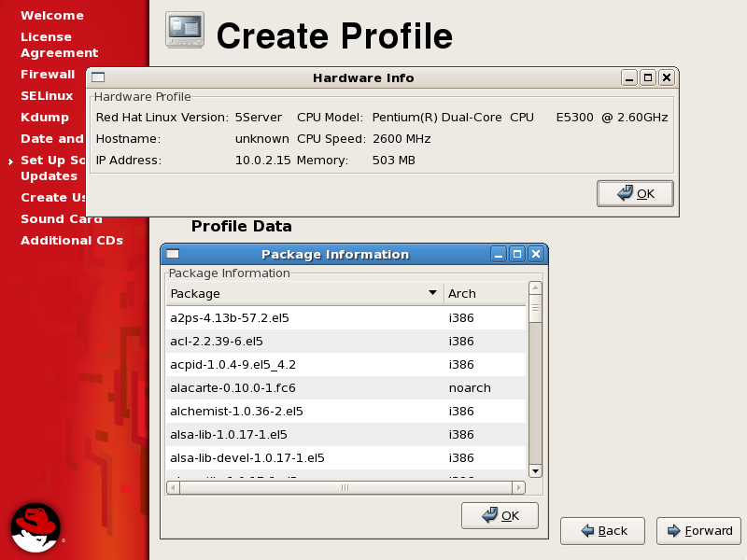Select the a2ps-4.13b-57.2.el5 package row
747x560 pixels.
(x=345, y=317)
